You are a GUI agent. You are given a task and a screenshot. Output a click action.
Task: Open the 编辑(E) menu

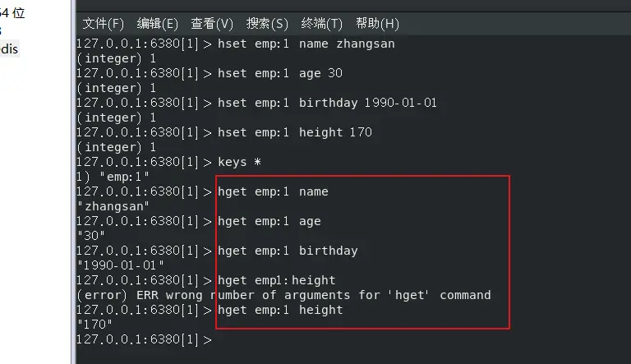pos(157,23)
